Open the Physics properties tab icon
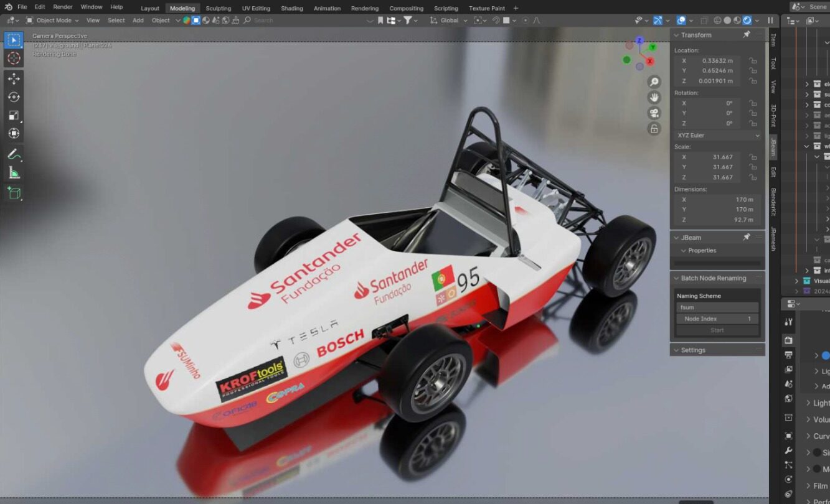Image resolution: width=830 pixels, height=504 pixels. pos(788,480)
